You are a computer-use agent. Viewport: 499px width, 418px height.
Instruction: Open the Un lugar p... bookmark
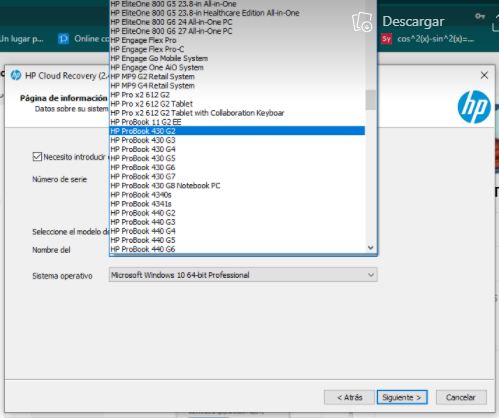(22, 39)
